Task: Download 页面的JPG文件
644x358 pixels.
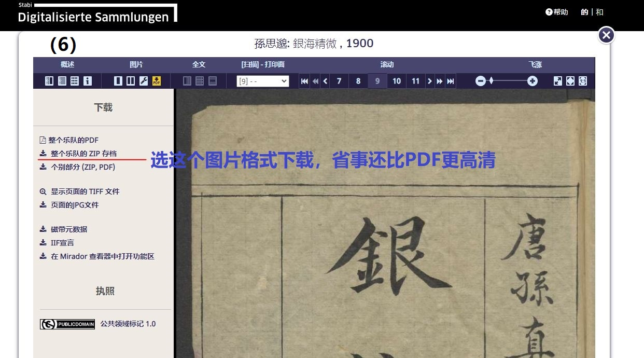Action: (x=74, y=205)
